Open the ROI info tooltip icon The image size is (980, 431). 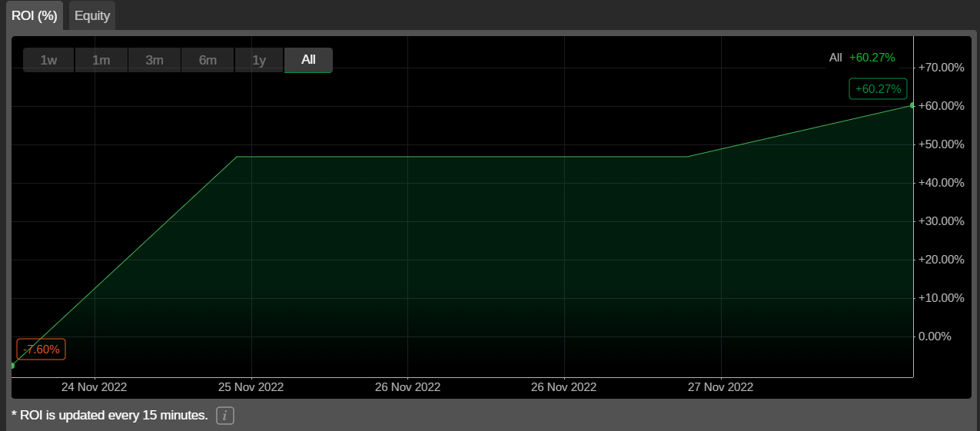pyautogui.click(x=224, y=416)
